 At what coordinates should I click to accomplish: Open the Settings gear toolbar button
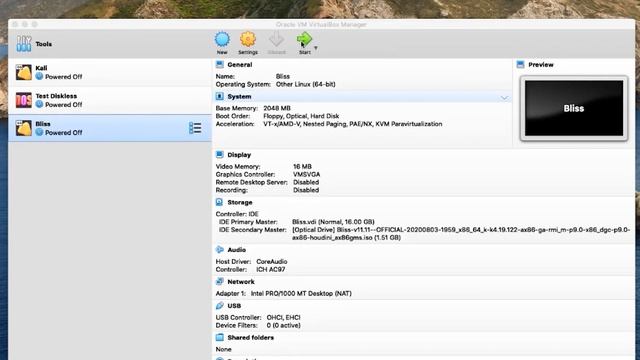click(248, 43)
